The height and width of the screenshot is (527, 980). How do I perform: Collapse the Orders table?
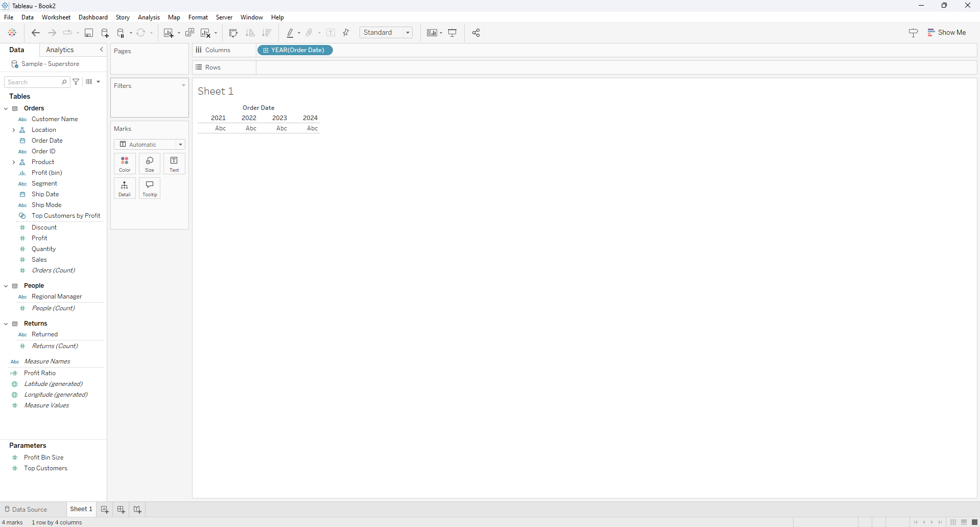(x=6, y=108)
